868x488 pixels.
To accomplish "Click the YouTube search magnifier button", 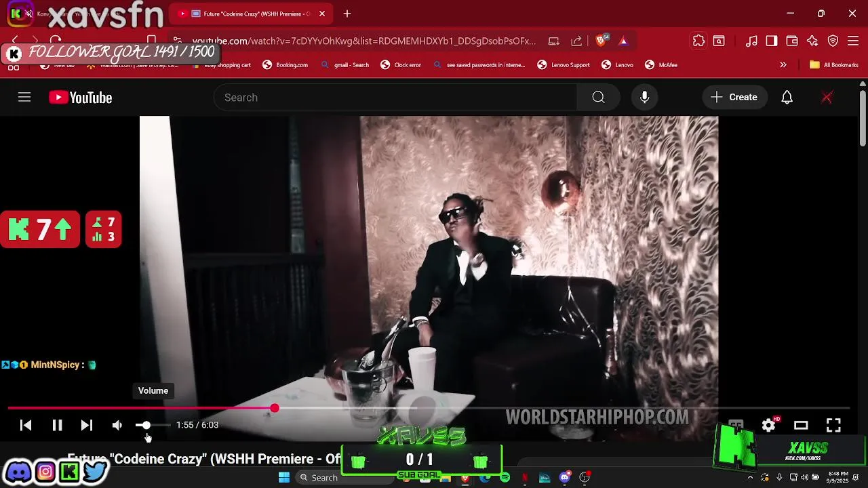I will coord(598,98).
